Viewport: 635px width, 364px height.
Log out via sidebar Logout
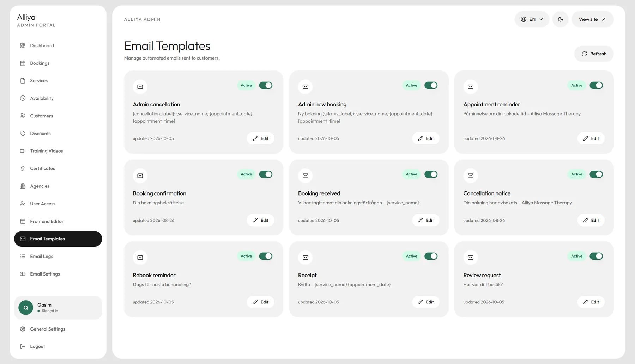click(x=58, y=346)
